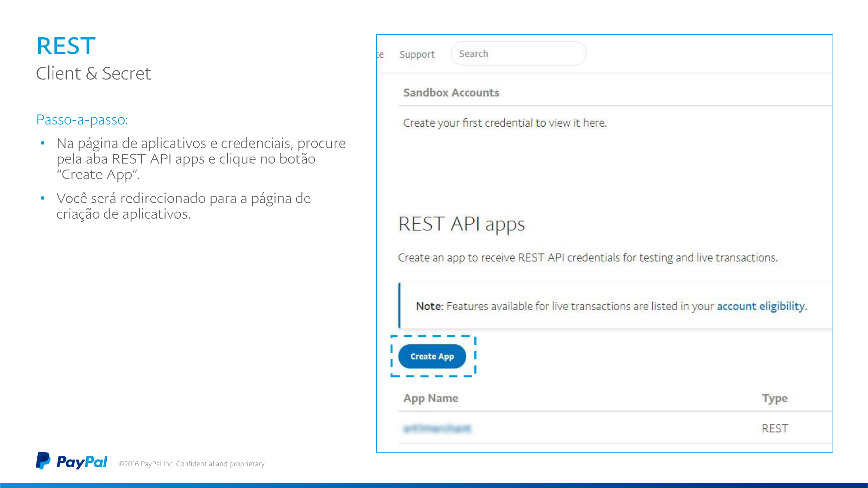Click the App Name column header
This screenshot has height=488, width=868.
(431, 398)
